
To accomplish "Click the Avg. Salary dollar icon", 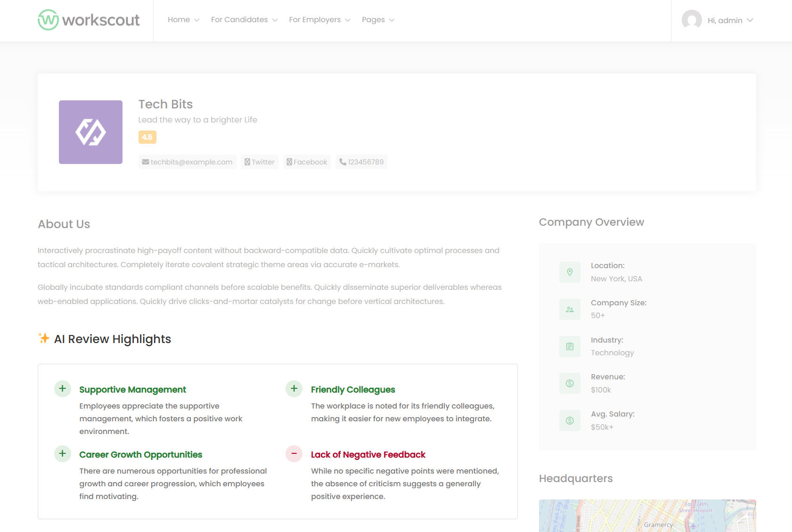I will 570,420.
